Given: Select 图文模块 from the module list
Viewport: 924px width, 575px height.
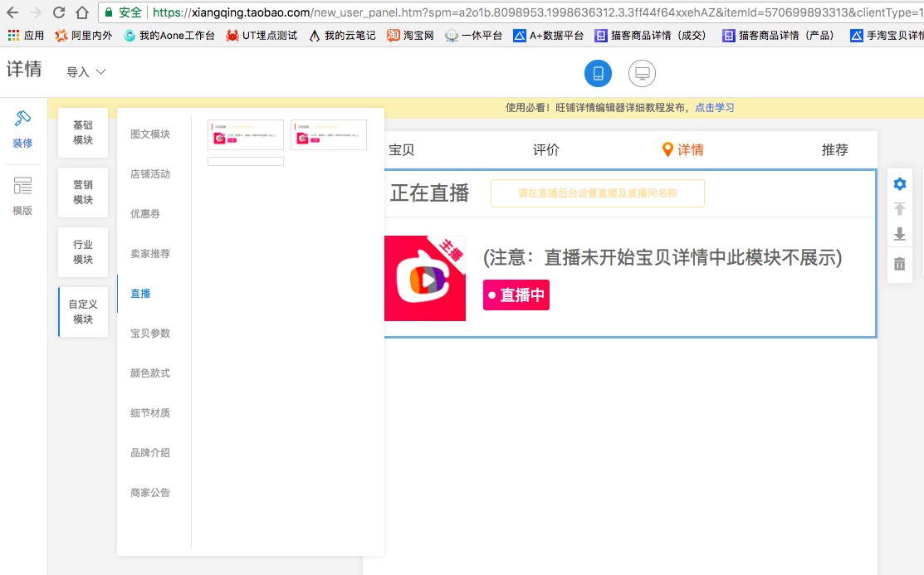Looking at the screenshot, I should (x=150, y=134).
